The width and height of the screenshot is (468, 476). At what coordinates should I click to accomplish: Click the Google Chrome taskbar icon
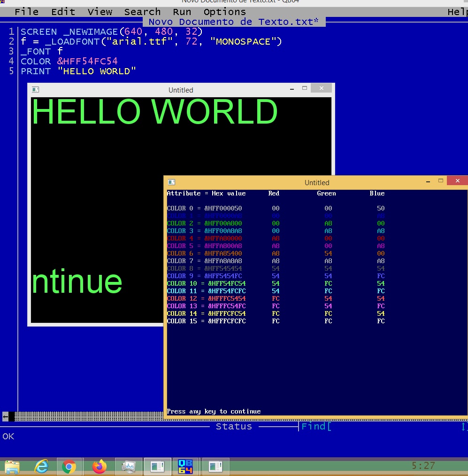tap(69, 467)
